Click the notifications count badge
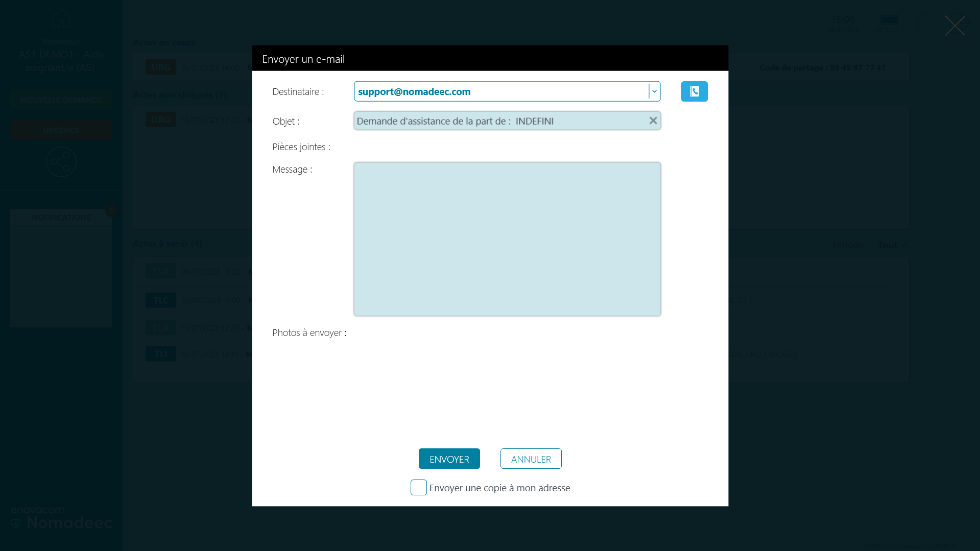 (111, 210)
